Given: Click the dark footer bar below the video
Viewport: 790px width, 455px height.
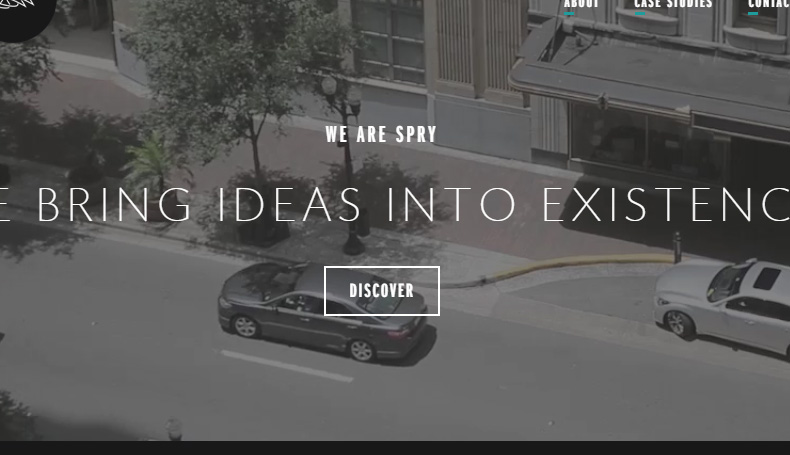Looking at the screenshot, I should [395, 448].
